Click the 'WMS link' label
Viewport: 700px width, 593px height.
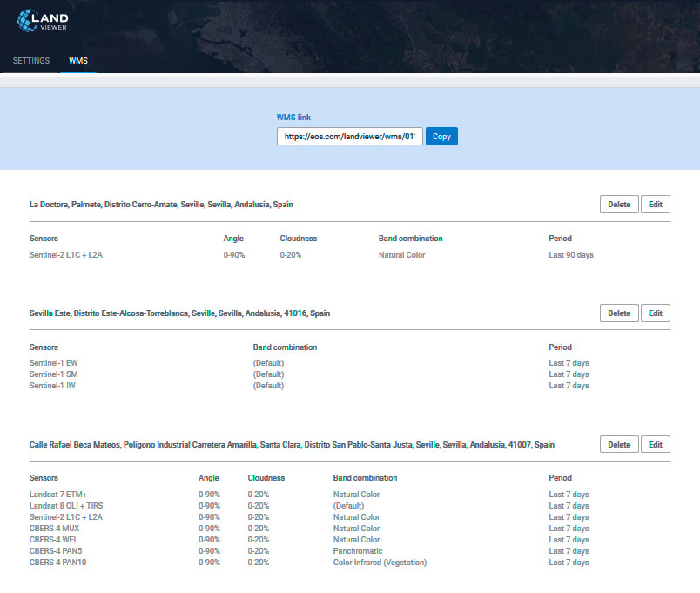(x=293, y=118)
